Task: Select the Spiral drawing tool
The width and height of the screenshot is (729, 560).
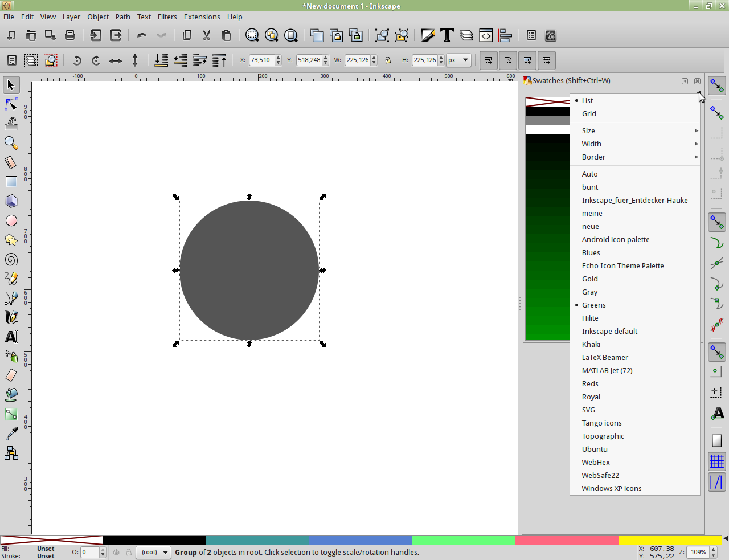Action: tap(11, 260)
